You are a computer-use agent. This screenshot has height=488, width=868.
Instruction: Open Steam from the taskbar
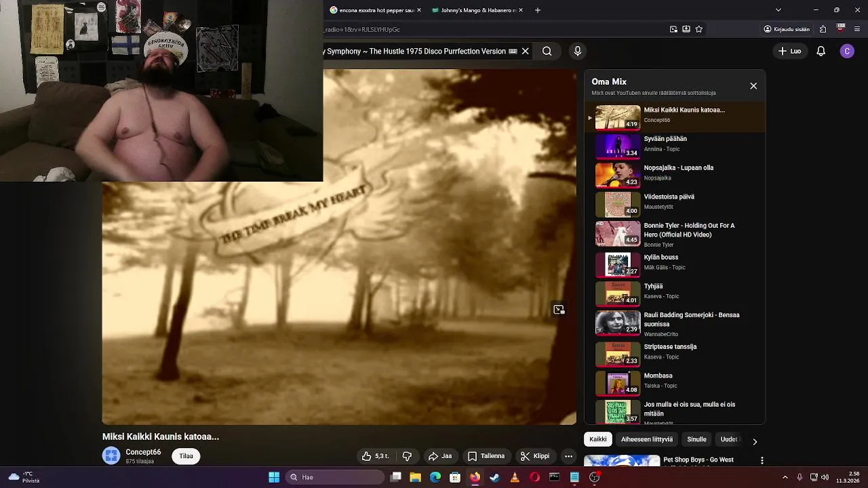(x=495, y=477)
